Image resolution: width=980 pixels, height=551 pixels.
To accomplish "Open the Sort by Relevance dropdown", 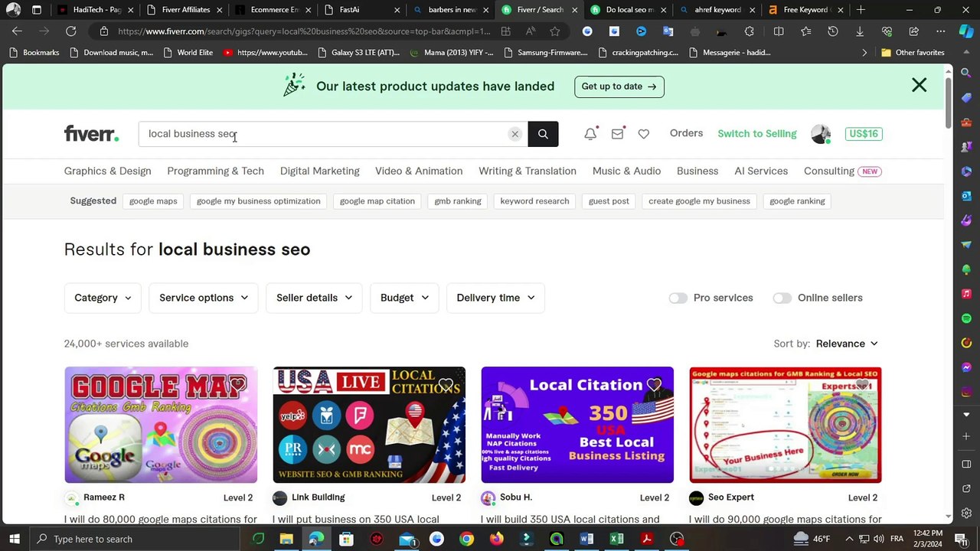I will pos(847,344).
